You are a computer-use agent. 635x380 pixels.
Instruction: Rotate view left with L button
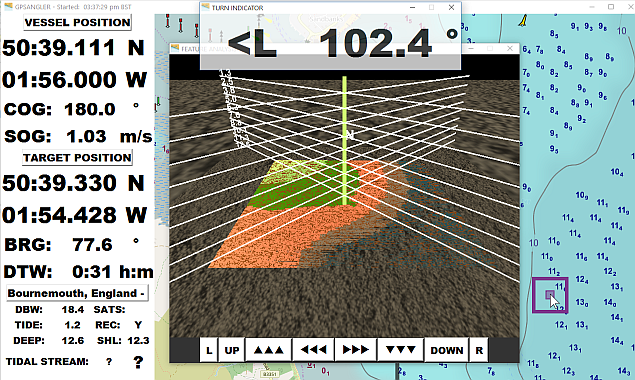(x=209, y=350)
